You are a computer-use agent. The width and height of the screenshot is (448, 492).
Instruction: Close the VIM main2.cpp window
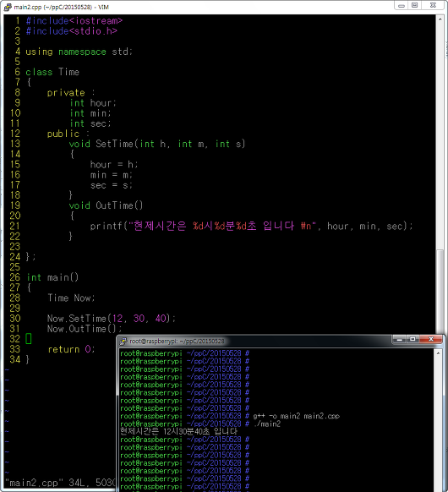[433, 6]
